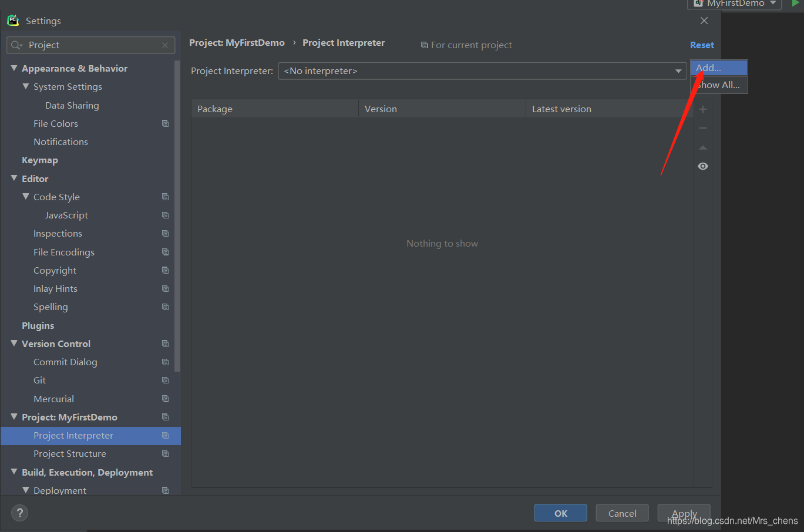Choose Add... from interpreter popup
This screenshot has width=804, height=532.
(x=719, y=68)
